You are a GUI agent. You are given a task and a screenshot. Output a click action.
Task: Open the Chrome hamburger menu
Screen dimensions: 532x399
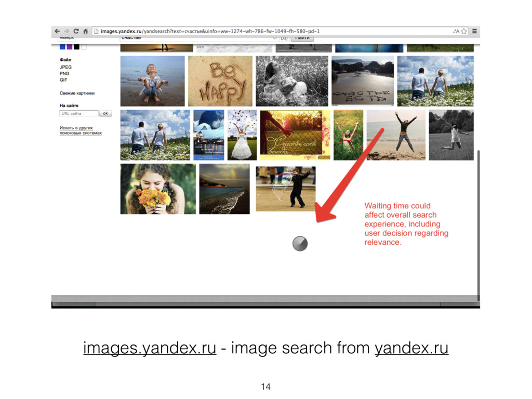pyautogui.click(x=474, y=31)
